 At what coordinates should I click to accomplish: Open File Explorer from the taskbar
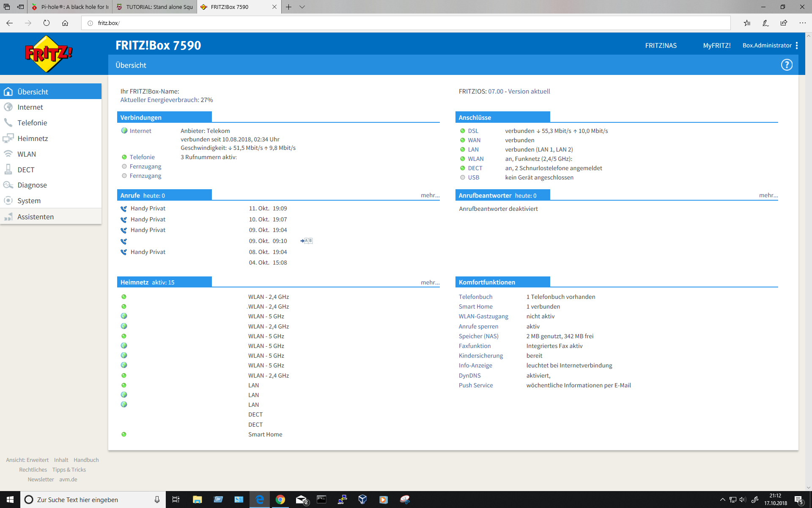click(x=197, y=500)
